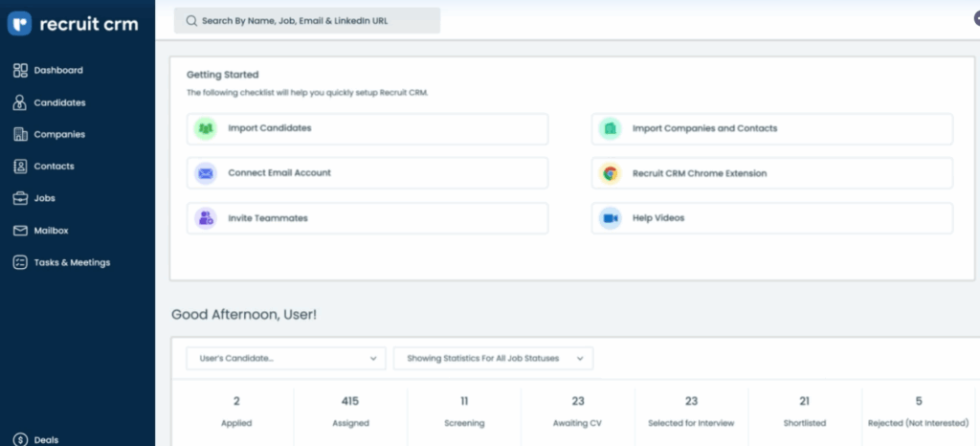Click the Contacts card icon in sidebar
This screenshot has width=980, height=446.
20,167
